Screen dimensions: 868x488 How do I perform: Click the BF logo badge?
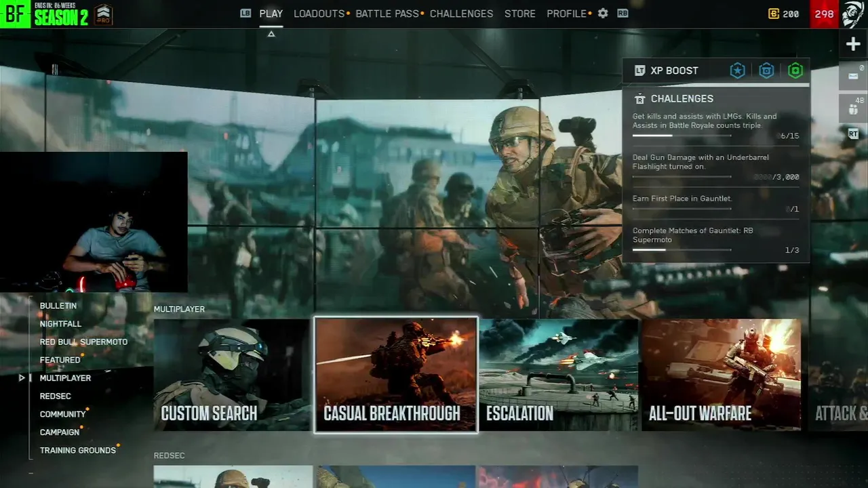coord(15,14)
